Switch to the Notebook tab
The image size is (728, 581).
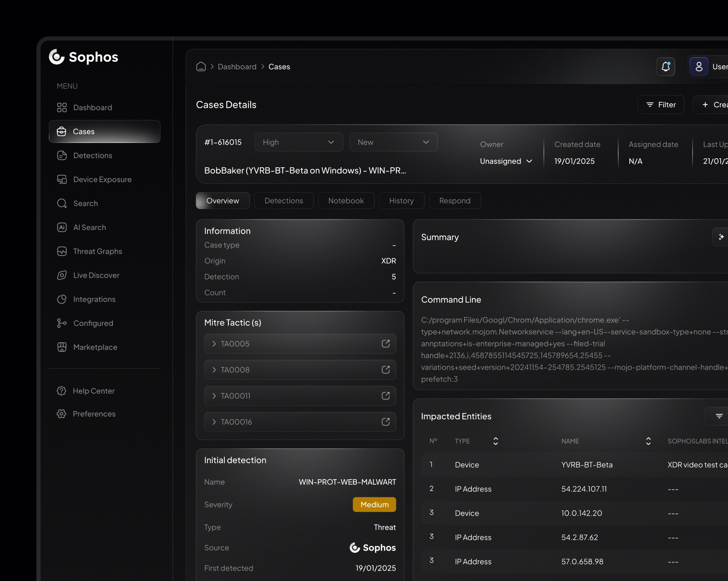pos(346,200)
